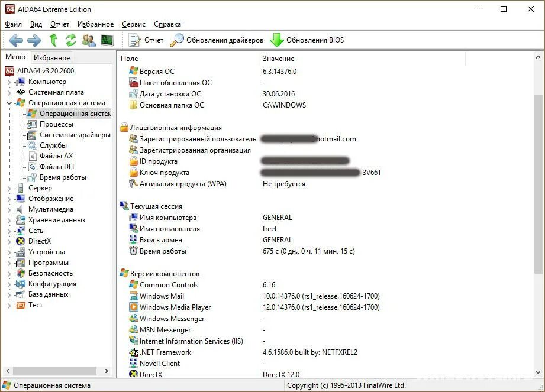Select Файлы DLL in the tree
This screenshot has height=392, width=545.
point(57,167)
